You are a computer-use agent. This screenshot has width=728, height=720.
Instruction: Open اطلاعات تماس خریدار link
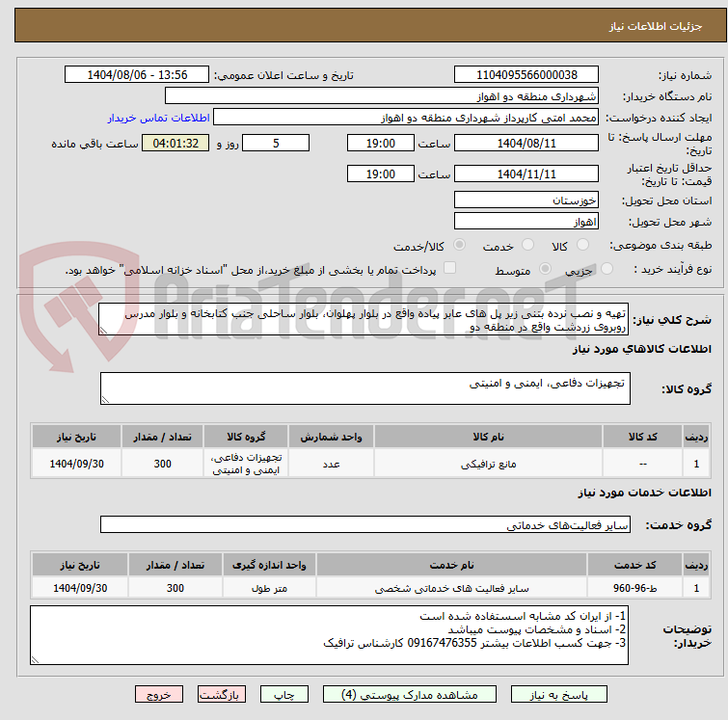tap(159, 118)
